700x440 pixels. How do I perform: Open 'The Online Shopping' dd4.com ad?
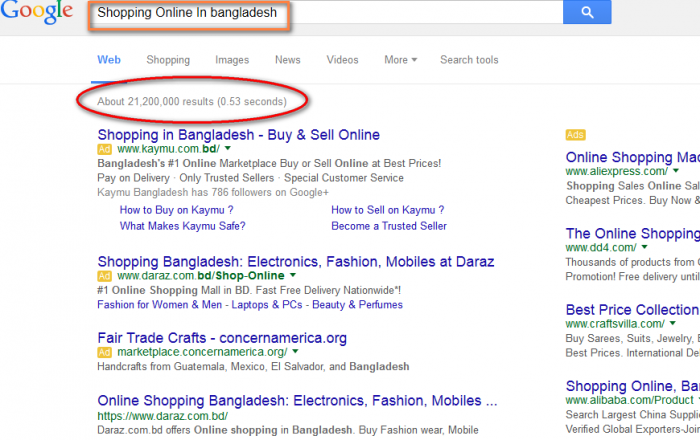632,233
